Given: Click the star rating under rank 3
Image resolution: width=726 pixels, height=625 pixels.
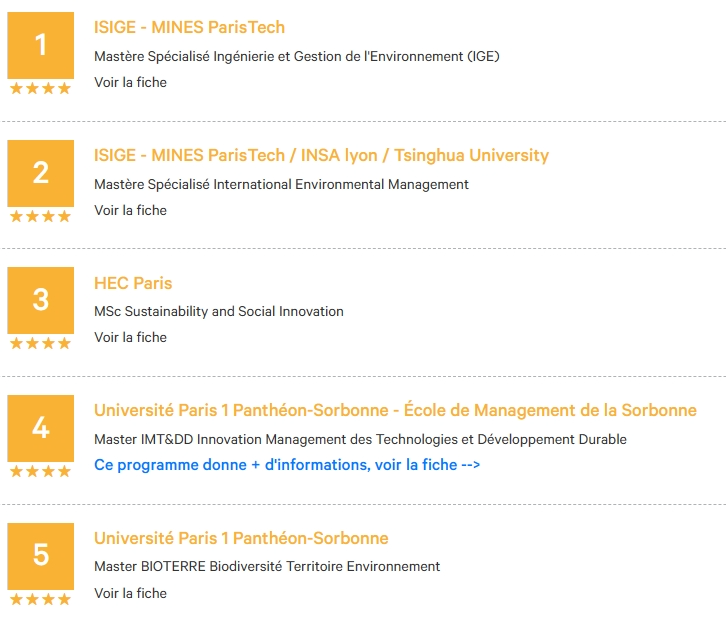Looking at the screenshot, I should 40,343.
